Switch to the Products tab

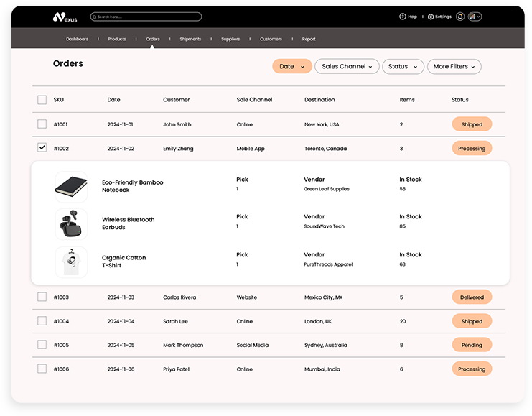click(x=116, y=39)
